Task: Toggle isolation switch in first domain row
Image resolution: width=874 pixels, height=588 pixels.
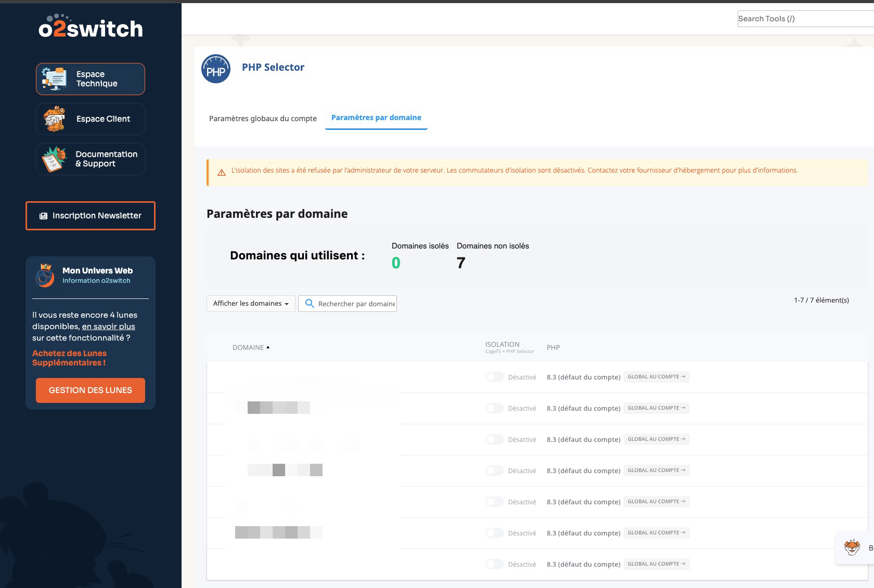Action: 494,377
